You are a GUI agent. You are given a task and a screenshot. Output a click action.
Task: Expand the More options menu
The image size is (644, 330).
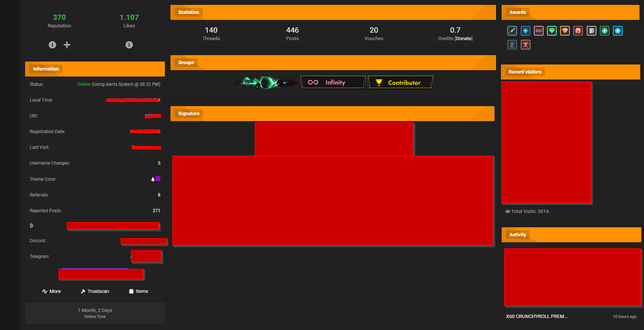(51, 291)
